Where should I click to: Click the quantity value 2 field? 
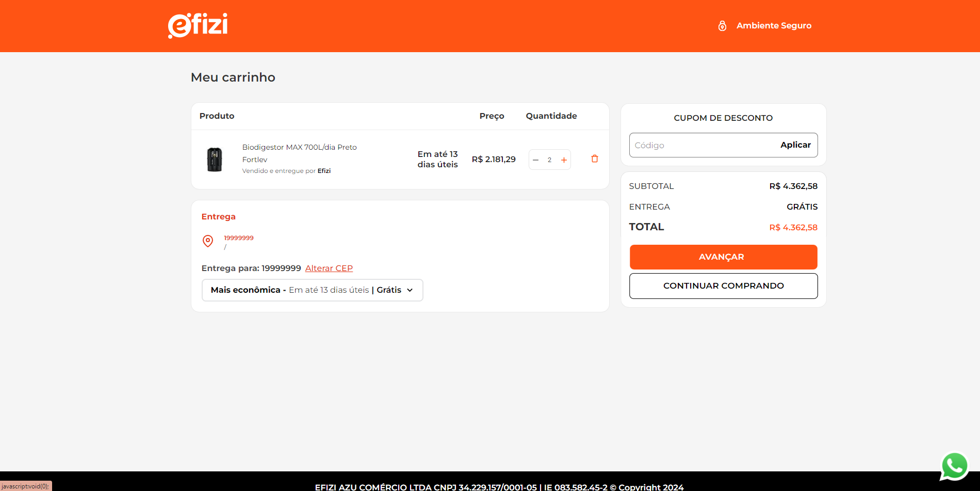click(x=550, y=160)
